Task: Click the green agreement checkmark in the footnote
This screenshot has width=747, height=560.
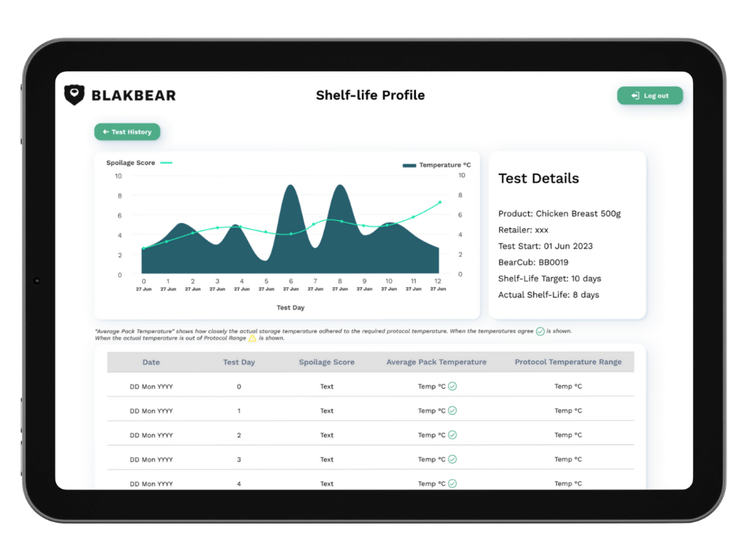Action: 541,330
